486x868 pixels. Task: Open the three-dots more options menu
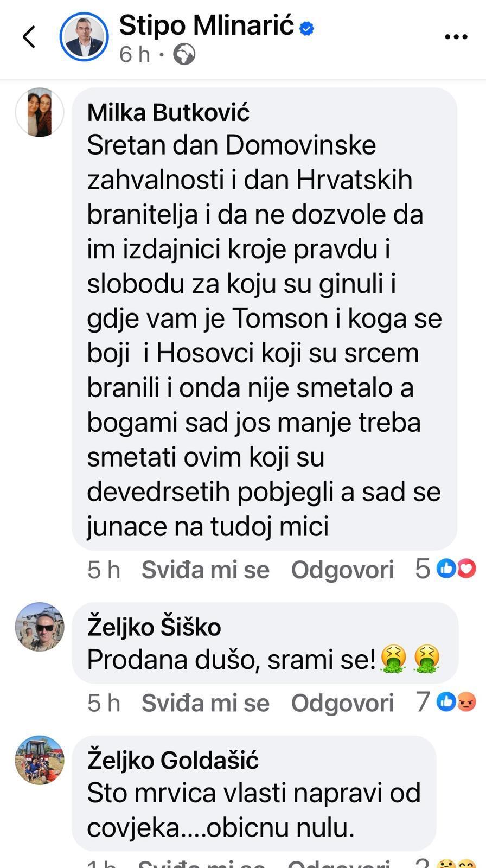coord(456,37)
